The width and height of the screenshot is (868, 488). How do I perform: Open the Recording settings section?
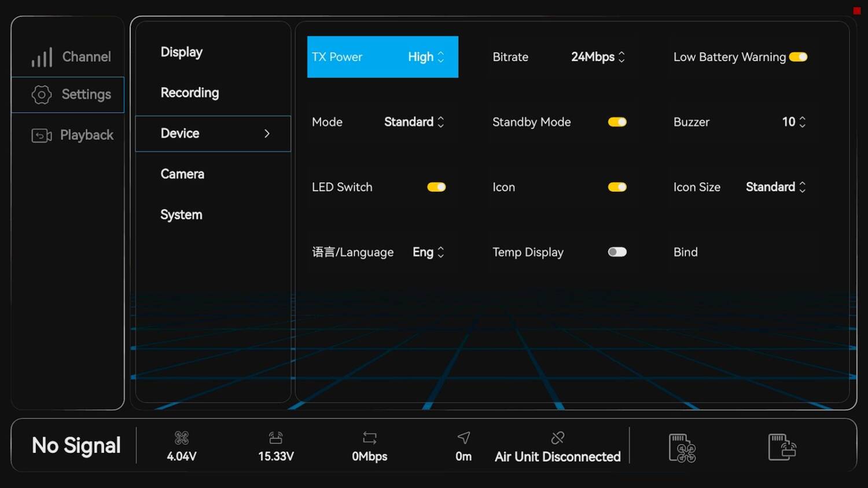click(190, 93)
